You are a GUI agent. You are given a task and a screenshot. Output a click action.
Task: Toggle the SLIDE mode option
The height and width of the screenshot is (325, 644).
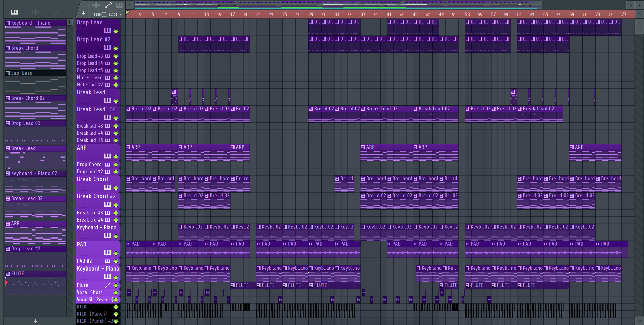[121, 15]
